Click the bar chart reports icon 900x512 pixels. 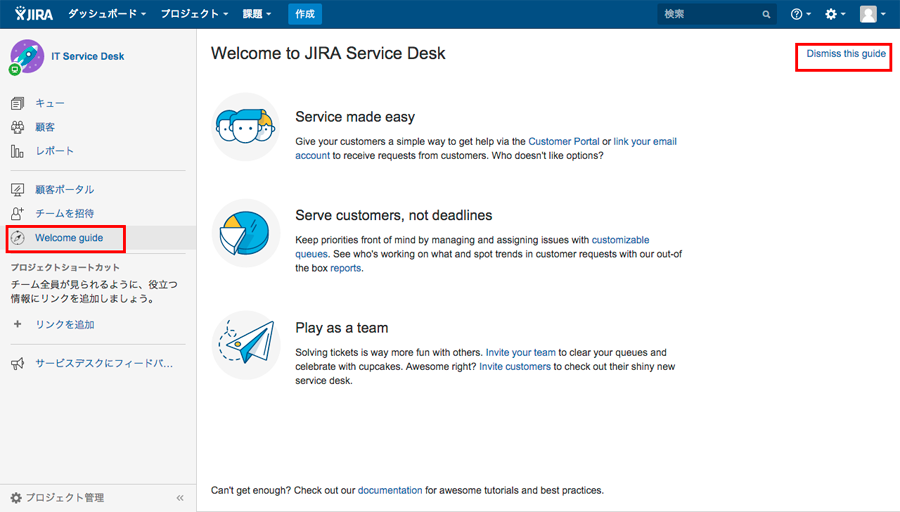(x=17, y=151)
